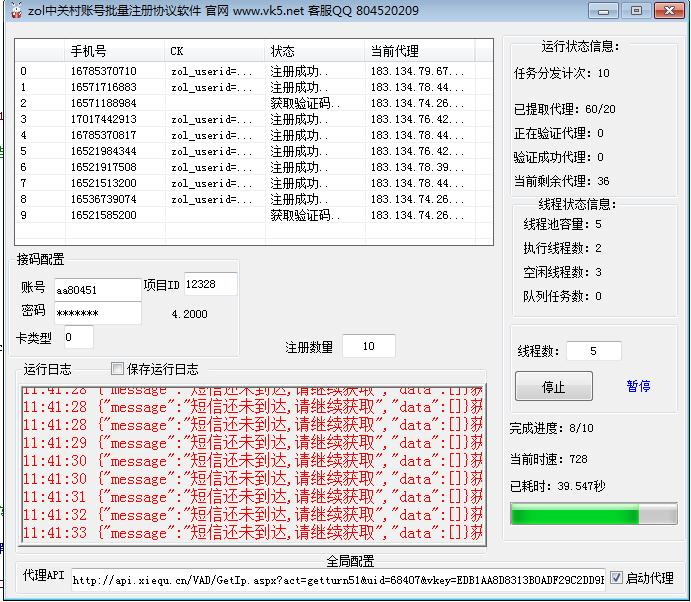This screenshot has height=602, width=691.
Task: Click the 当前剩余代理: 36 label
Action: [561, 181]
